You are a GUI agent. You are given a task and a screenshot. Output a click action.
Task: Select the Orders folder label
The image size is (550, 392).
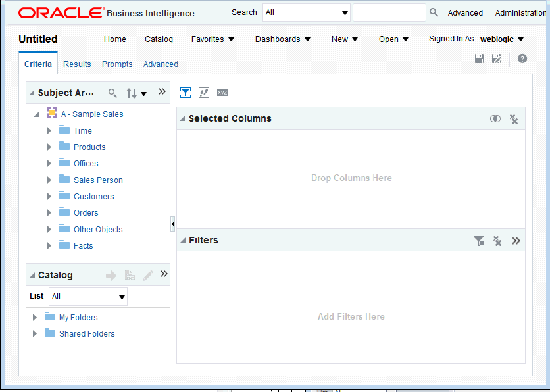[86, 213]
